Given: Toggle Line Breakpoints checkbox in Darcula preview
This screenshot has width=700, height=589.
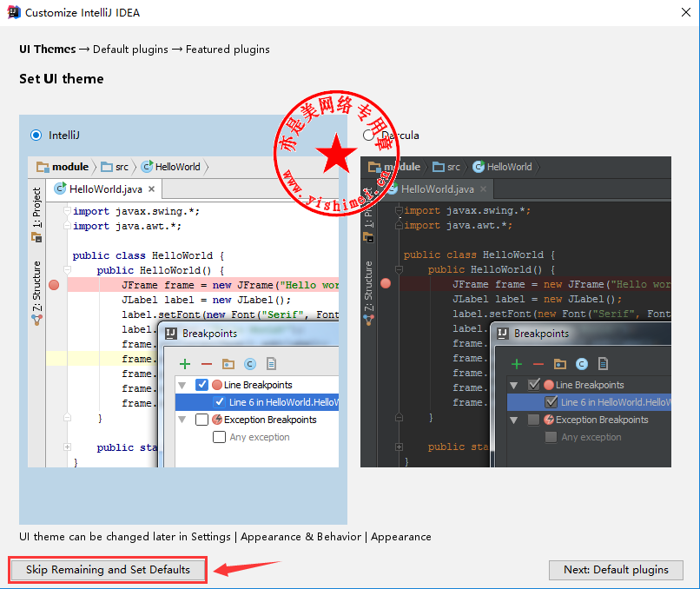Looking at the screenshot, I should [533, 385].
